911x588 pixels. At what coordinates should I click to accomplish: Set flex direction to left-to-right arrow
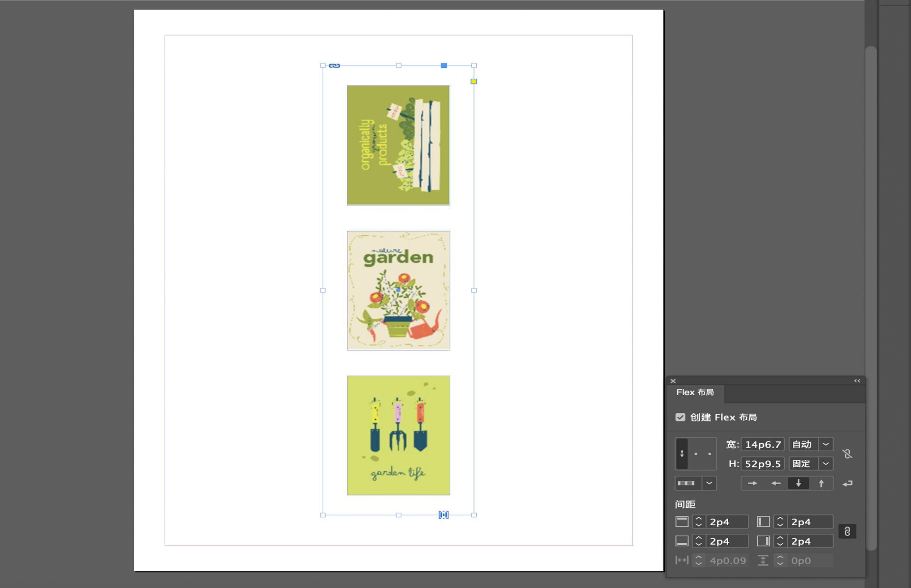tap(752, 483)
